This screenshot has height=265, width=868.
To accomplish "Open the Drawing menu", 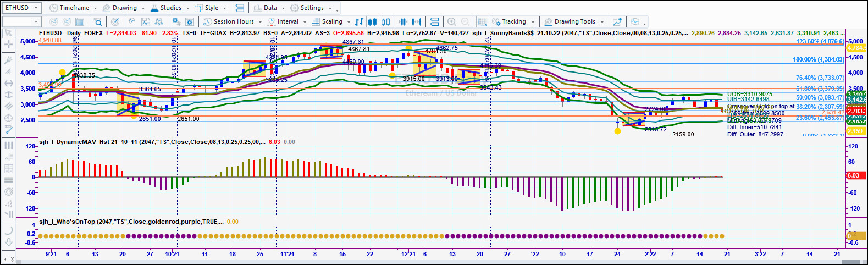I will pyautogui.click(x=123, y=8).
